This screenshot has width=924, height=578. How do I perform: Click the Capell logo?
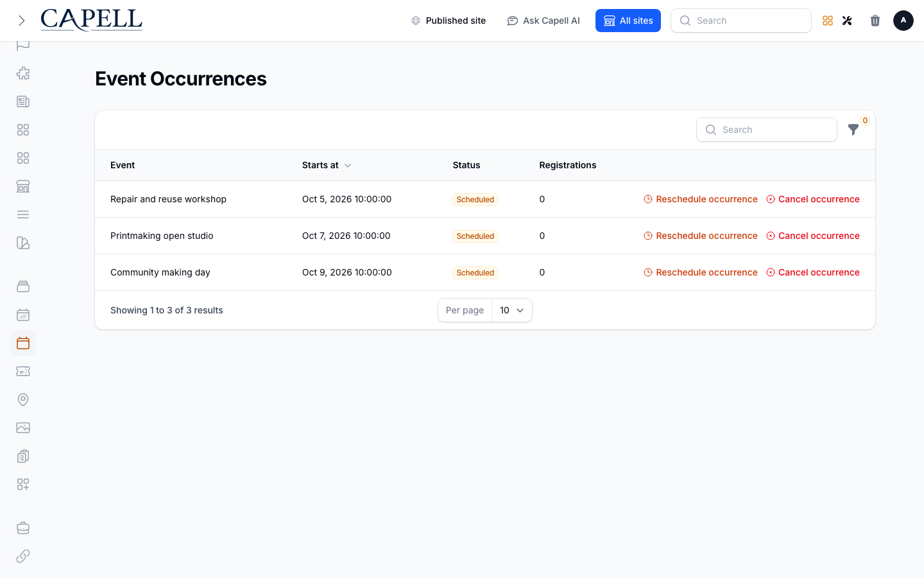(x=91, y=20)
